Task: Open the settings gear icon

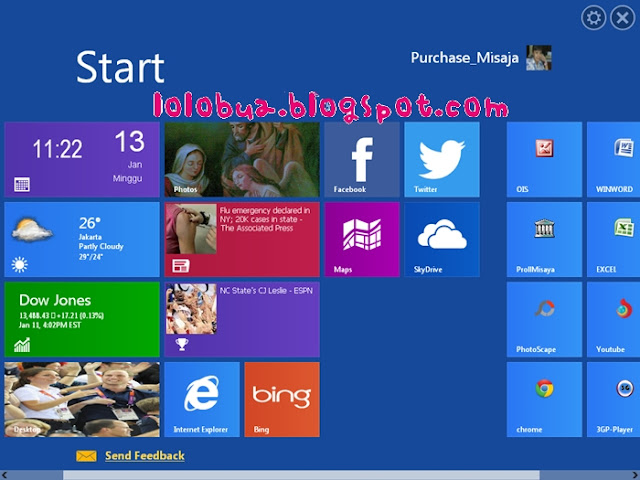Action: [593, 18]
